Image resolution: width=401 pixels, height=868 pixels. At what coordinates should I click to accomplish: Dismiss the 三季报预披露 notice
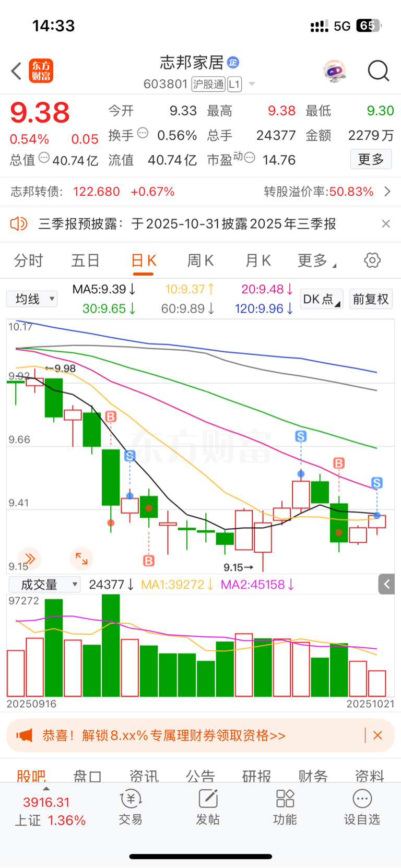point(386,224)
